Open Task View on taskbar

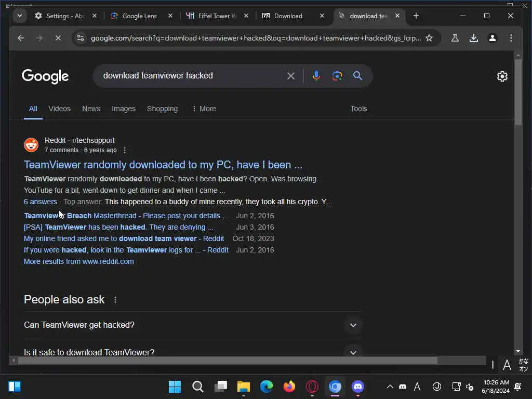[220, 387]
